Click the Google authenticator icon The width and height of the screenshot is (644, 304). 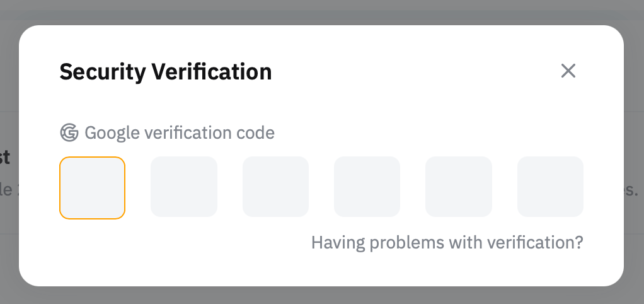click(x=69, y=133)
